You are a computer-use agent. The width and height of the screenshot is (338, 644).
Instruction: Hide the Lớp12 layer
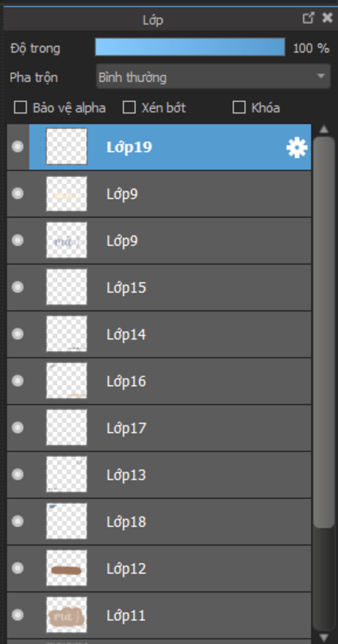(17, 568)
